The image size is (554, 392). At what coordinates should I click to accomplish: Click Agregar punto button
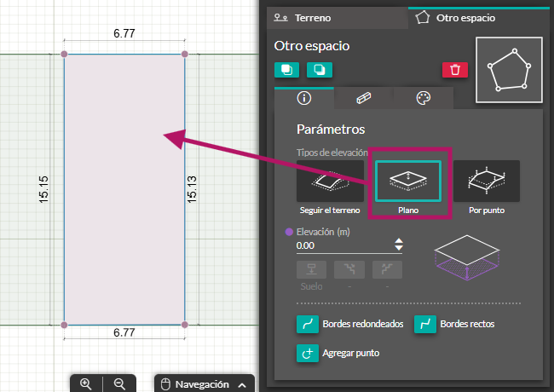coord(308,353)
